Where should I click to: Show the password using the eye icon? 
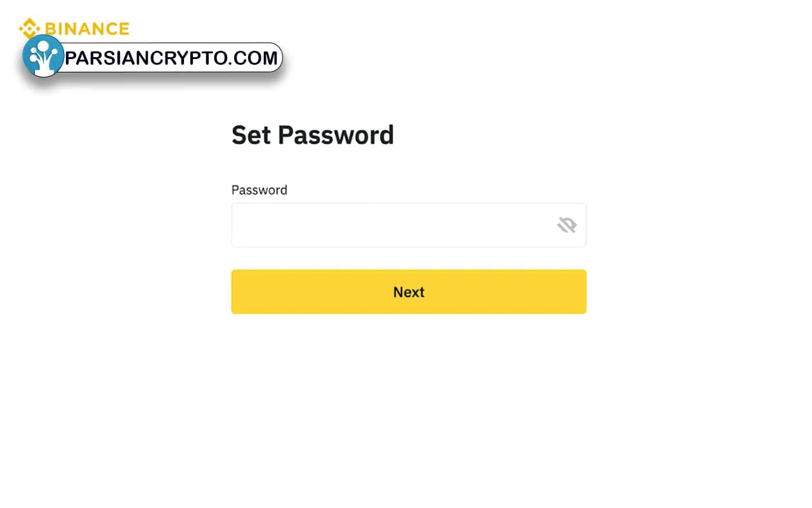[x=567, y=225]
